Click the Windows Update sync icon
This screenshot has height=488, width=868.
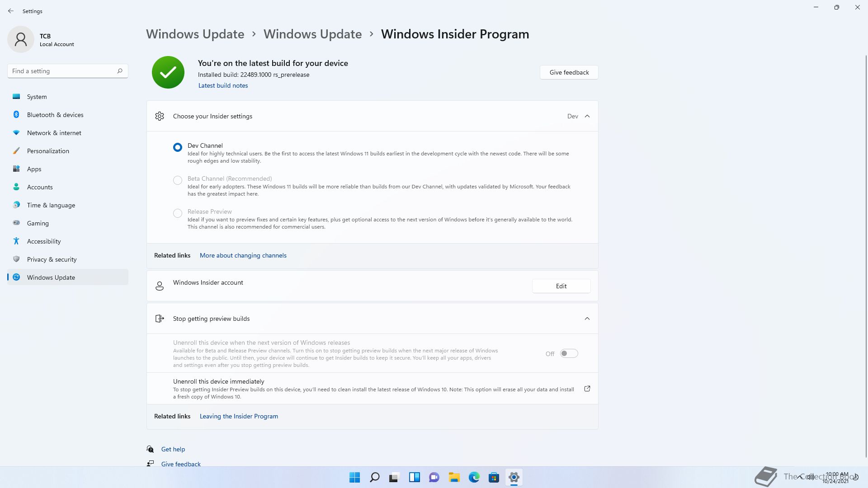click(x=16, y=277)
